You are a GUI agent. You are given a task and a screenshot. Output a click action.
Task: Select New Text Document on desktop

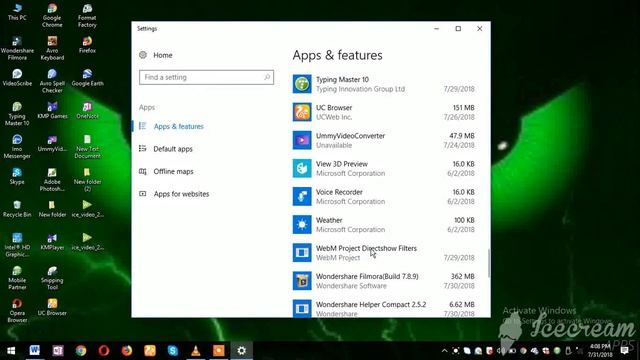point(87,147)
